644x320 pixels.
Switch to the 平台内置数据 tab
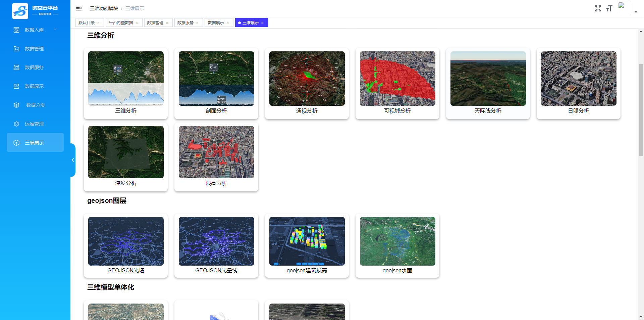[121, 23]
